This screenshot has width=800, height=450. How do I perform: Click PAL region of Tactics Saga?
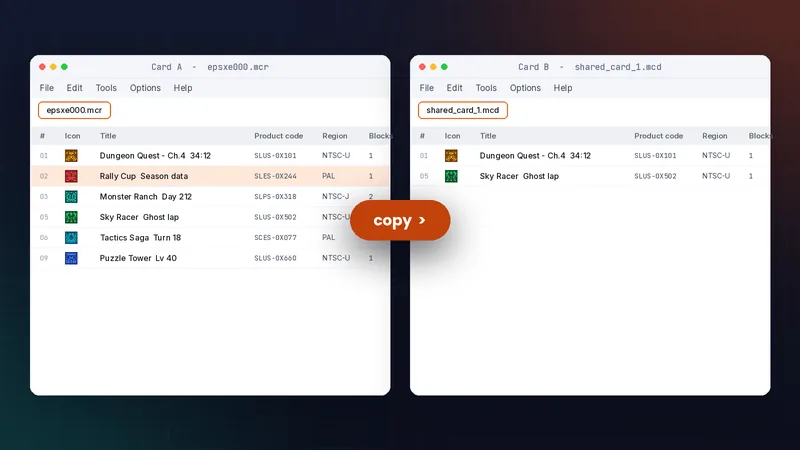pyautogui.click(x=329, y=237)
